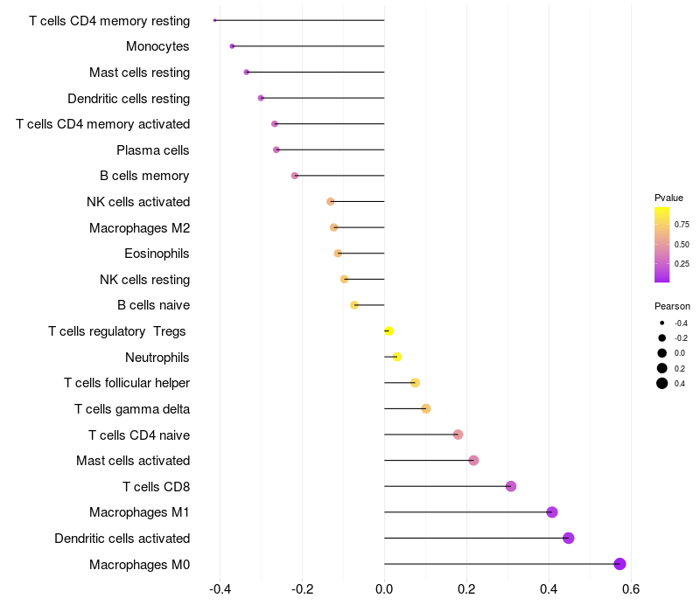The image size is (700, 612).
Task: Click the Macrophages M1 lollipop dot
Action: [x=552, y=512]
